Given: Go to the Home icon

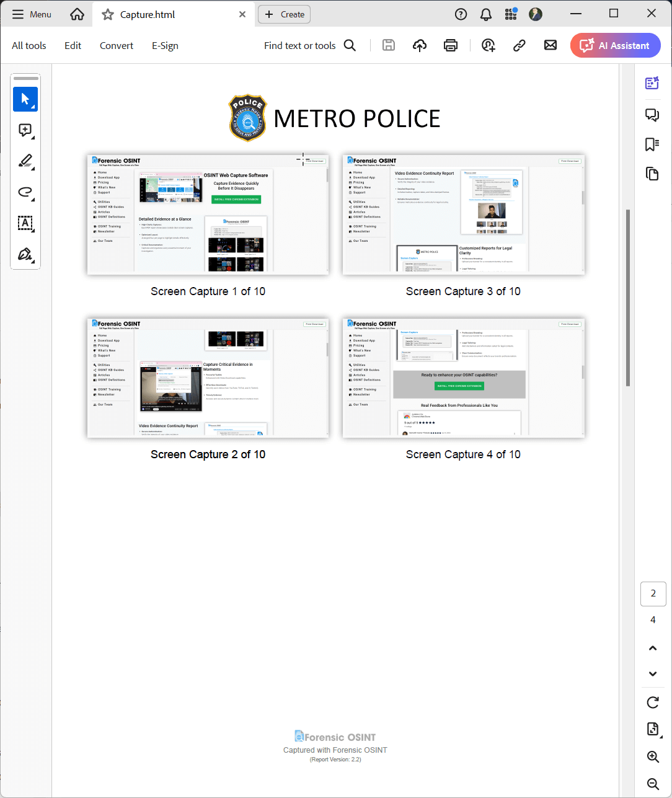Looking at the screenshot, I should 77,14.
